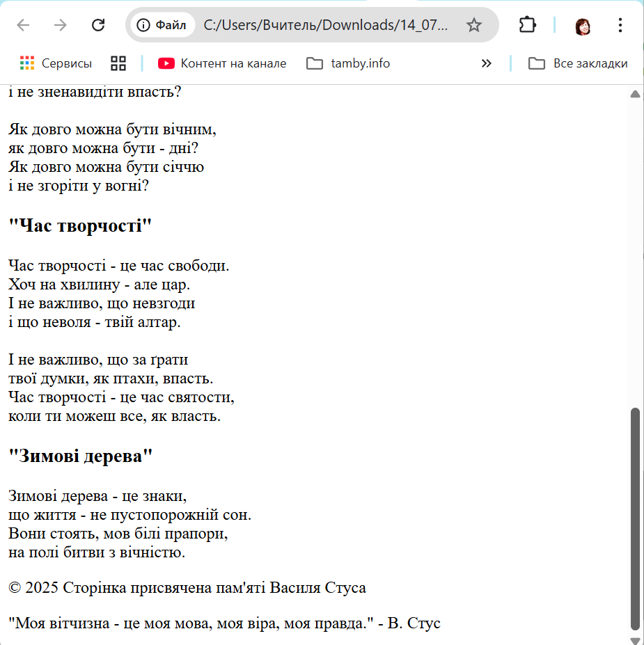Click the address bar URL
Screen dimensions: 644x645
(x=326, y=26)
